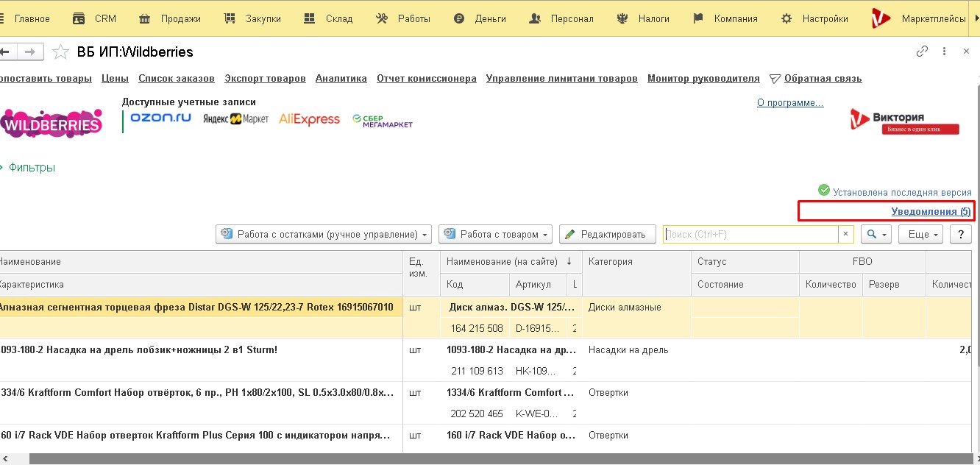
Task: Open the magnifier search dropdown
Action: click(876, 234)
